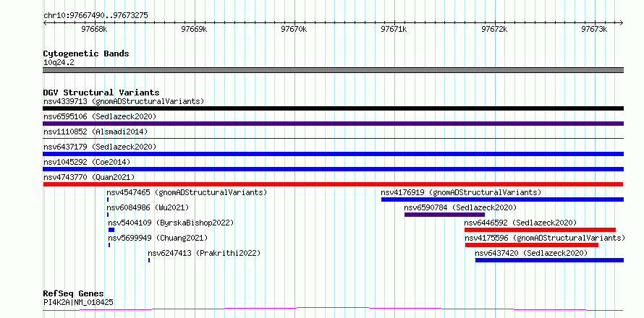This screenshot has height=318, width=644.
Task: Click the small nsv5404109 blue marker
Action: click(x=111, y=230)
